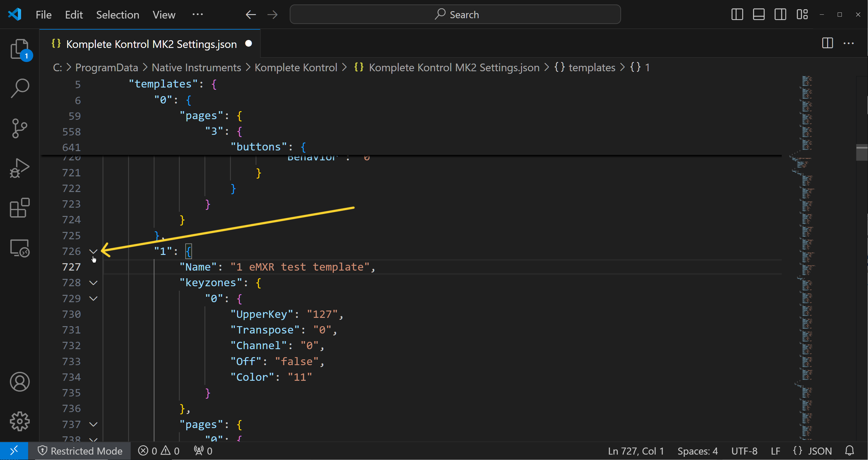Click the "Transpose" key on line 731
The height and width of the screenshot is (460, 868).
pos(265,330)
